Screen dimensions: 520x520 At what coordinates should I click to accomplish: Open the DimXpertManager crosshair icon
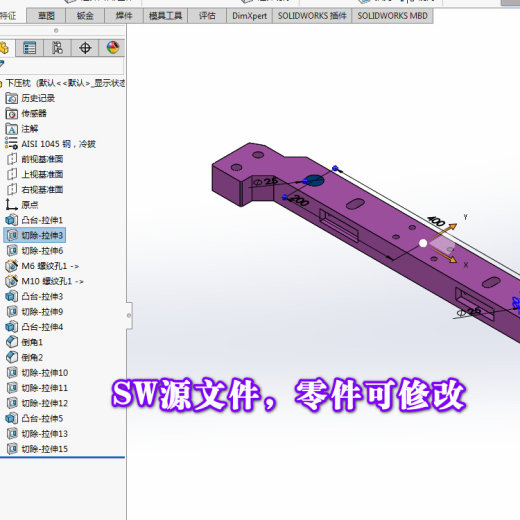click(85, 48)
